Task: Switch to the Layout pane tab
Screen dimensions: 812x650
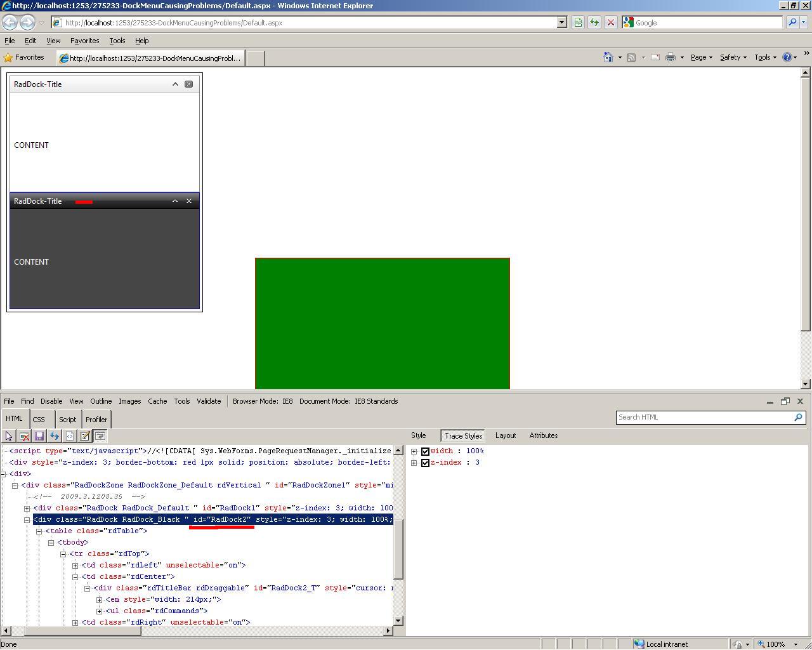Action: pyautogui.click(x=506, y=435)
